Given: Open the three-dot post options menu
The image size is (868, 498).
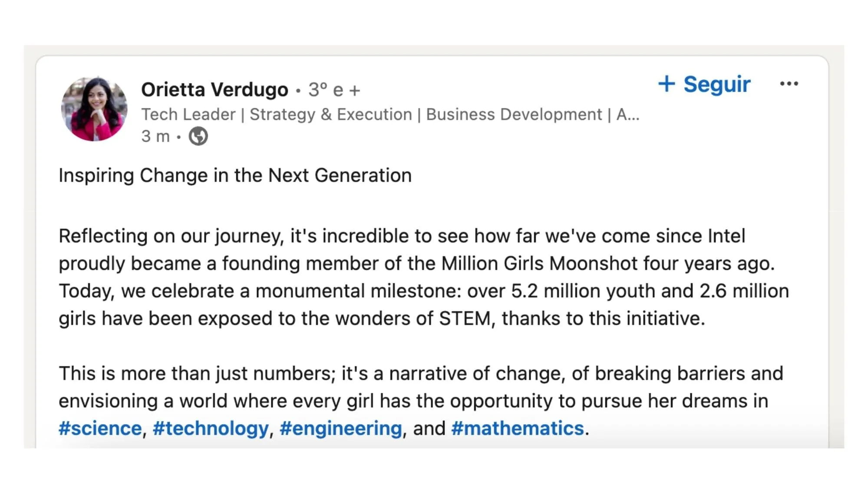Looking at the screenshot, I should (x=789, y=83).
